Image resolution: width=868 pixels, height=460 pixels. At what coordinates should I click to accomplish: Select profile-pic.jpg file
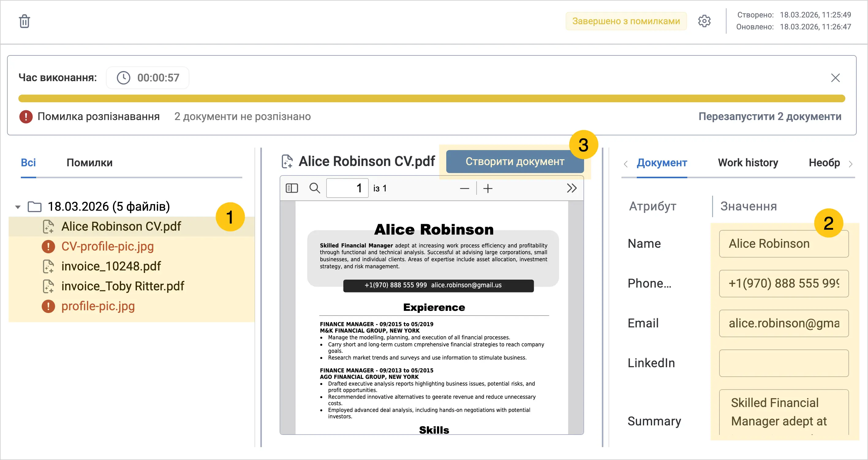point(98,306)
